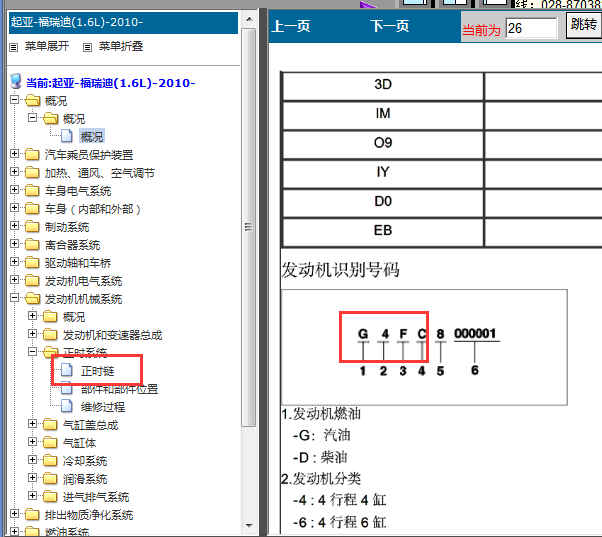Click the current page number field
602x537 pixels.
coord(531,28)
